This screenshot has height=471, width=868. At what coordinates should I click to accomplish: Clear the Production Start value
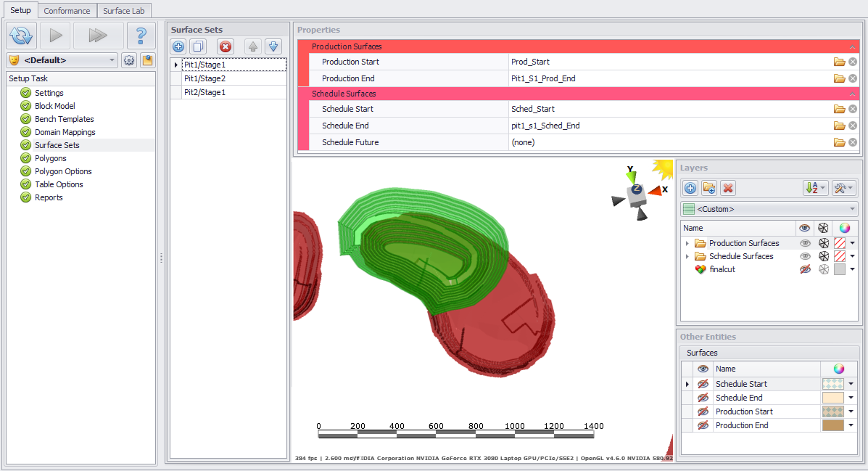pos(853,62)
